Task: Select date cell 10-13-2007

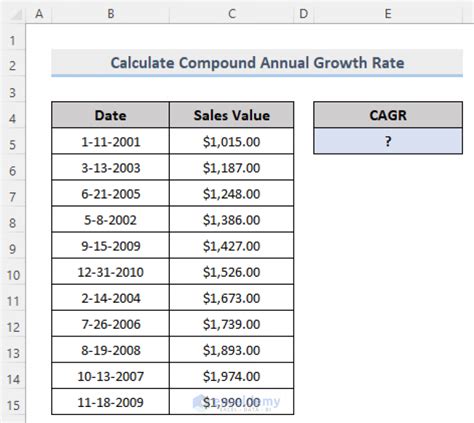Action: point(111,376)
